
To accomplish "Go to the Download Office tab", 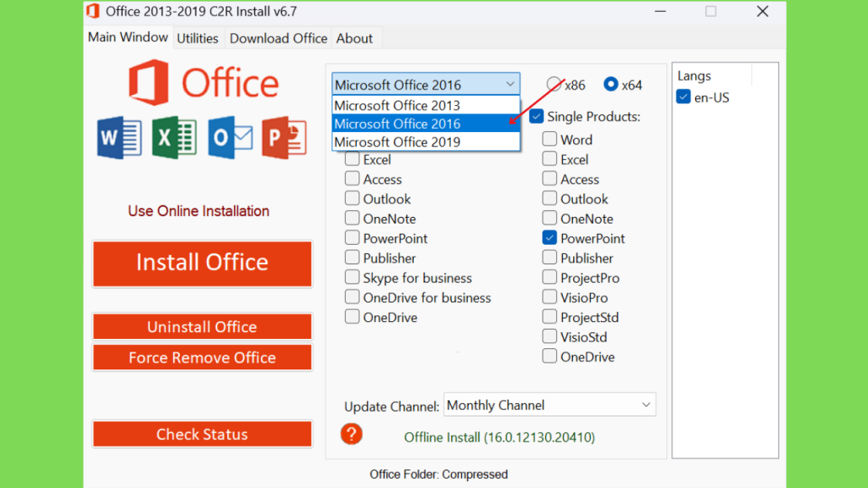I will tap(278, 38).
